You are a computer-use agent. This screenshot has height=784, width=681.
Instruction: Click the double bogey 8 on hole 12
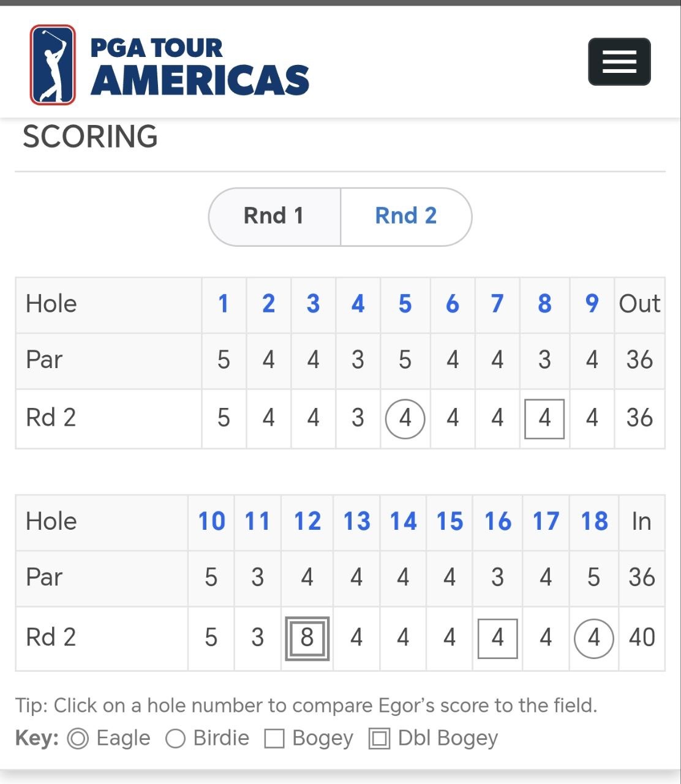(307, 638)
